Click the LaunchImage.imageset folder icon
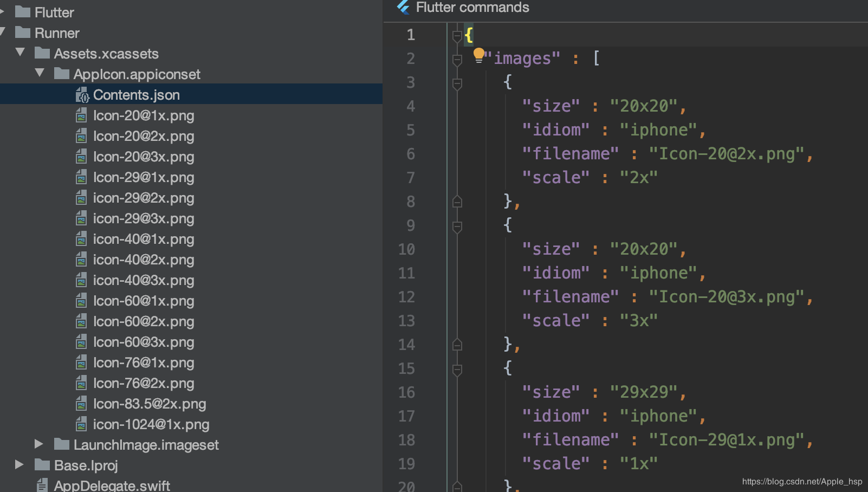Screen dimensions: 868x492 (x=62, y=444)
